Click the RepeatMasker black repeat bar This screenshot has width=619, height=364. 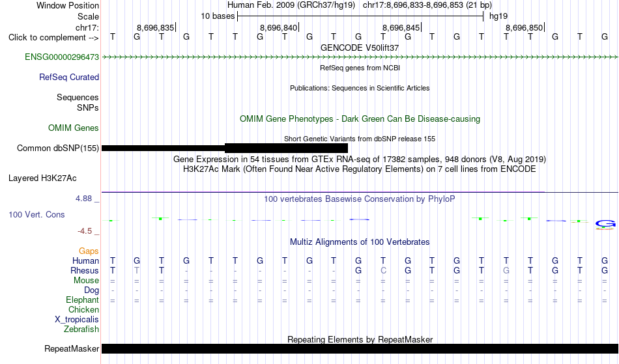(360, 348)
